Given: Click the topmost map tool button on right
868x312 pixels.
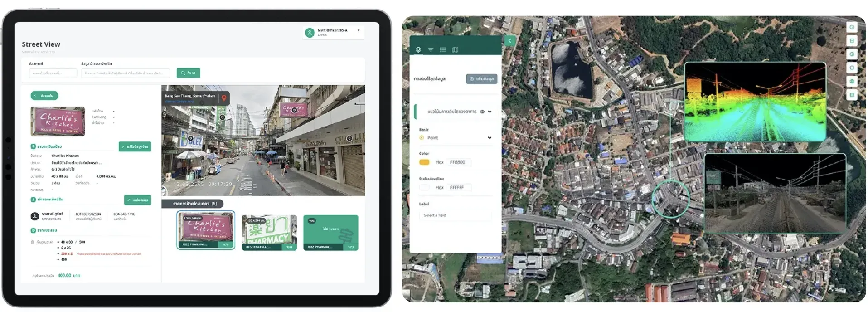Looking at the screenshot, I should tap(852, 27).
